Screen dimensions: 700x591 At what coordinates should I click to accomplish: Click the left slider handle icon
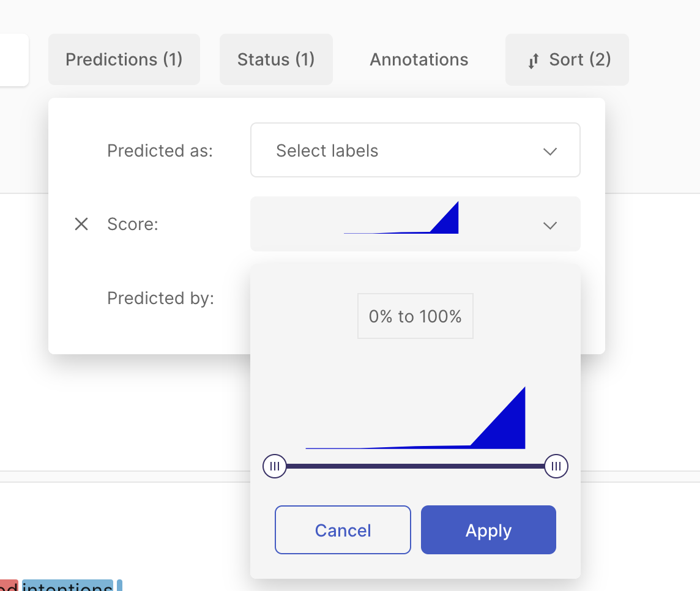point(275,466)
